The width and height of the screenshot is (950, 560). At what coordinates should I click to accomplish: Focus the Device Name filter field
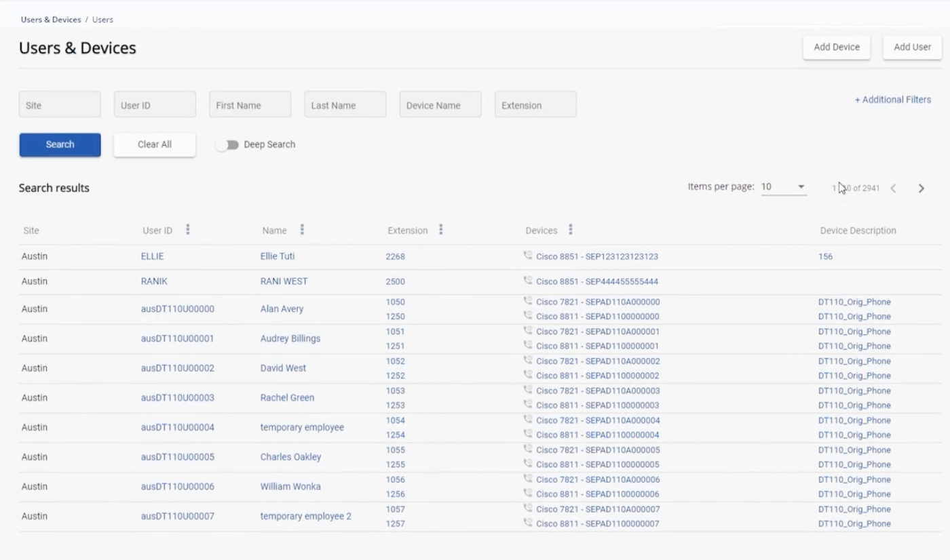click(x=440, y=105)
